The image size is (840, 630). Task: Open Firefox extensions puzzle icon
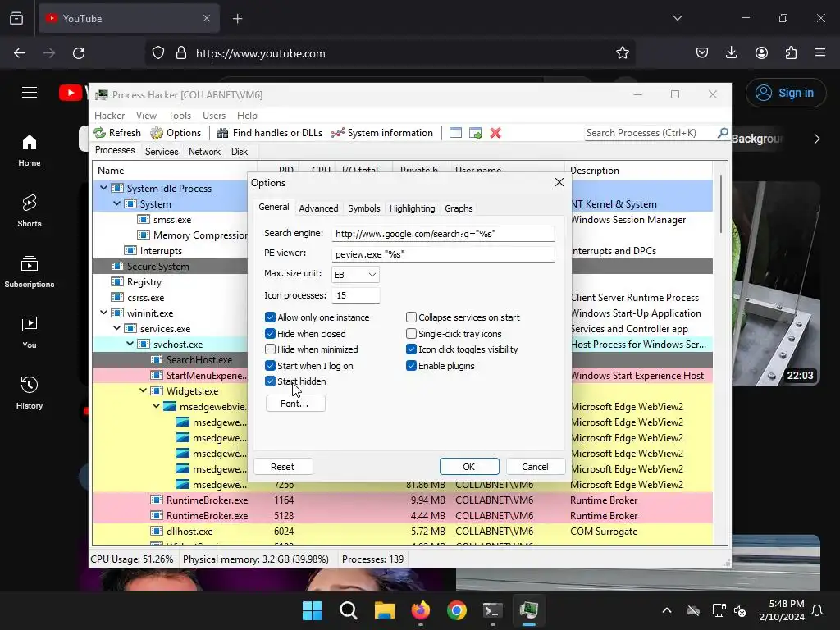(x=791, y=52)
